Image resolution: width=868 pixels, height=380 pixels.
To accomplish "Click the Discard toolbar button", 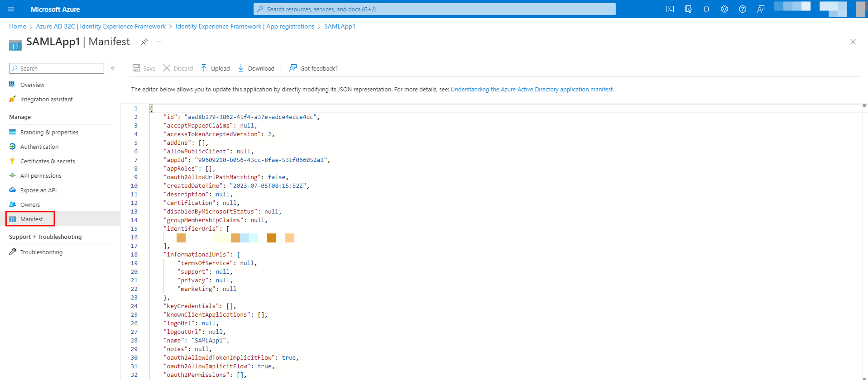I will tap(178, 68).
